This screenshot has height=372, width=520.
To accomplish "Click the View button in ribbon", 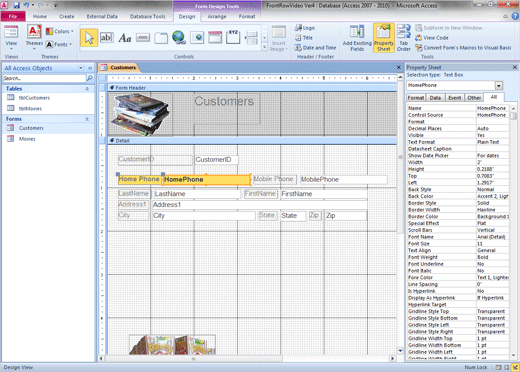I will [11, 38].
